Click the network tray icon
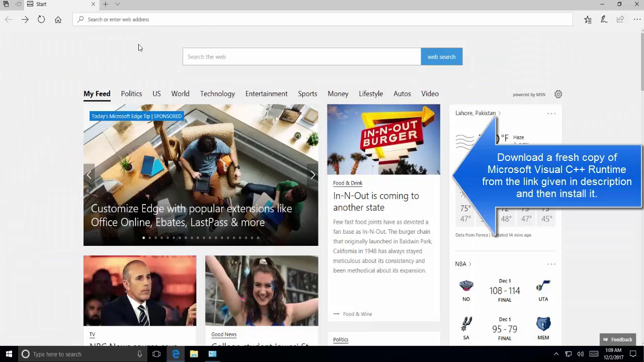This screenshot has width=644, height=362. tap(568, 354)
